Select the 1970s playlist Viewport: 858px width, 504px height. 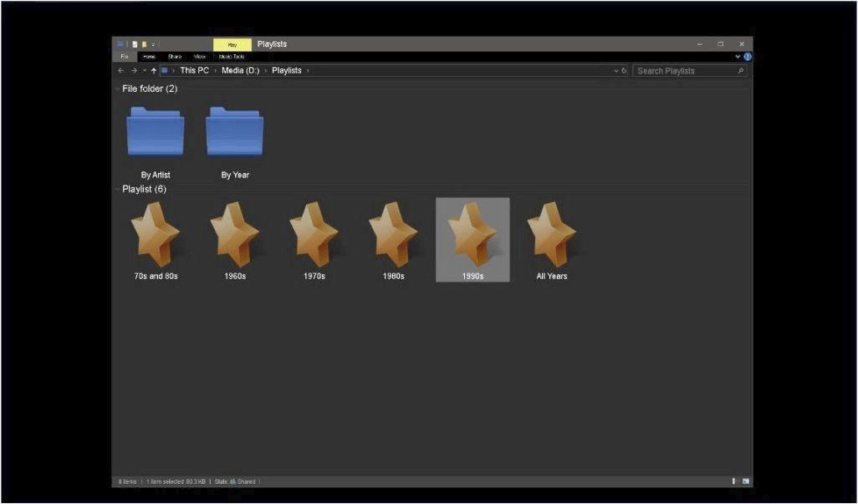tap(314, 237)
